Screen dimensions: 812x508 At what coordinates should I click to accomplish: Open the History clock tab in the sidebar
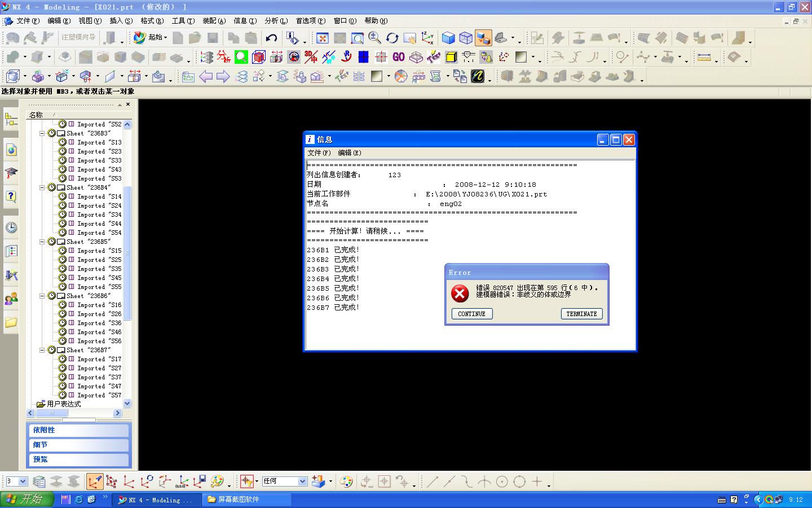pos(11,227)
